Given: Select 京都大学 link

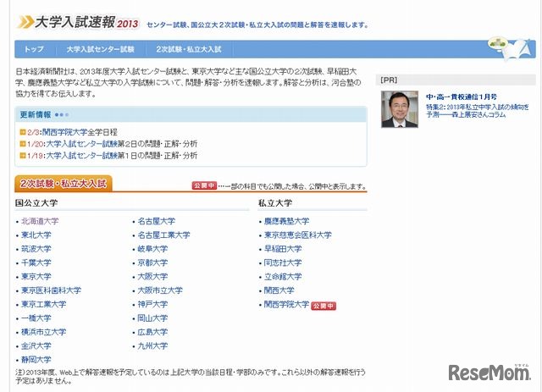Looking at the screenshot, I should pos(152,262).
